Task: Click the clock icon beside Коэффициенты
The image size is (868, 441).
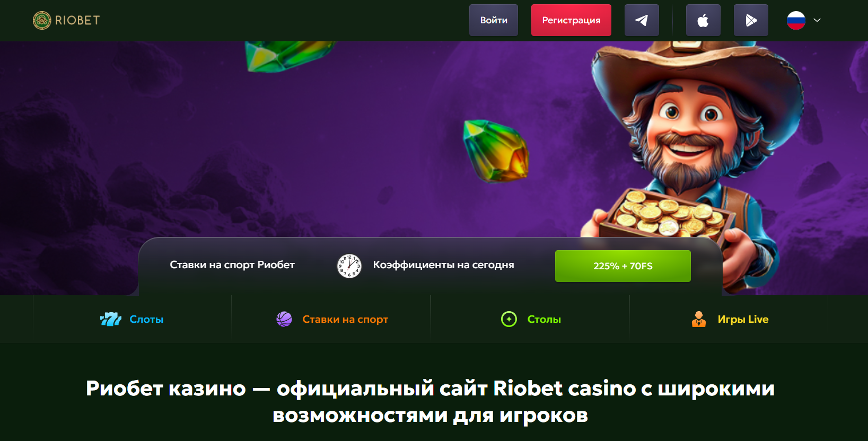Action: (x=349, y=266)
